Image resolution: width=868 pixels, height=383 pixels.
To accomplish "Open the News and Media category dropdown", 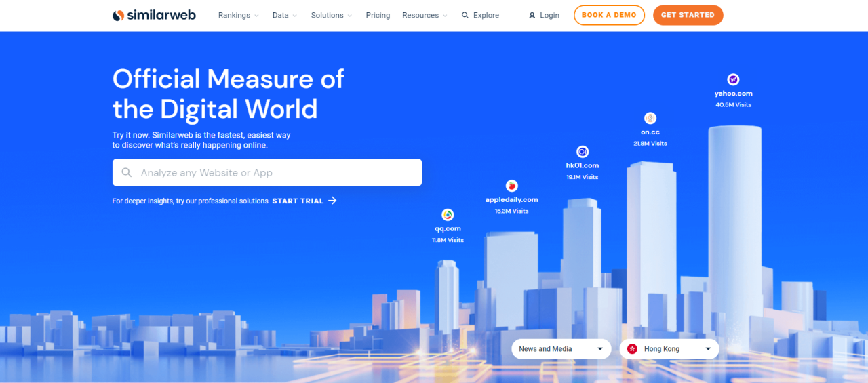I will 561,349.
